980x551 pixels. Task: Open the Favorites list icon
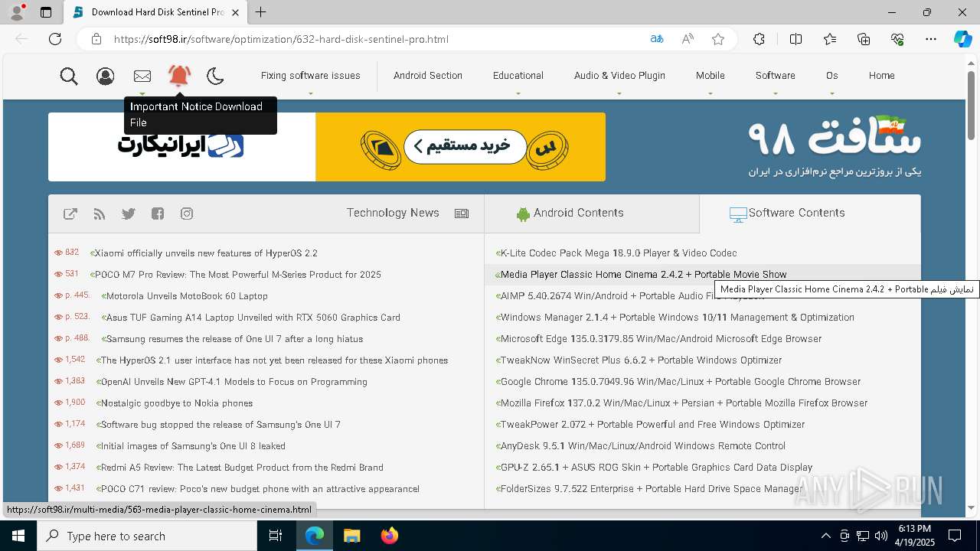click(830, 39)
